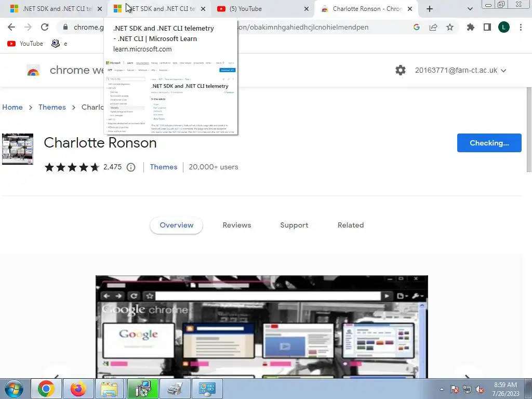Click the muted volume tray icon
Viewport: 532px width, 399px height.
tap(480, 389)
